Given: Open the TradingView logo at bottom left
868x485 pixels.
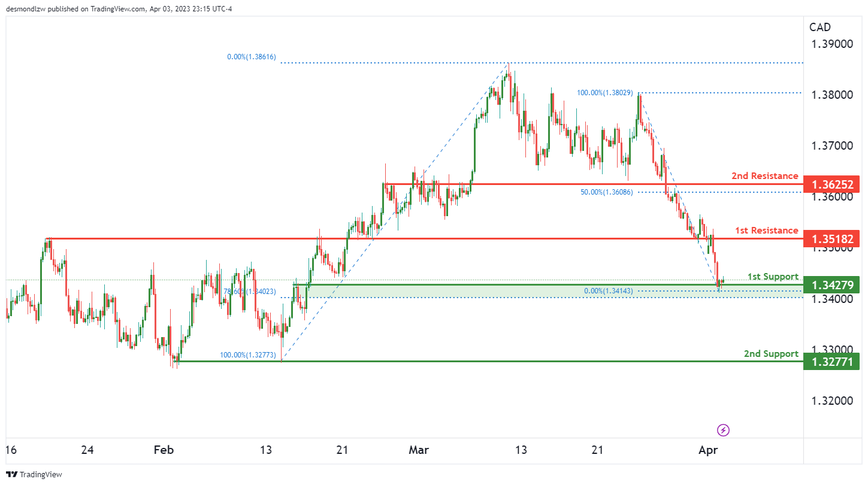Looking at the screenshot, I should 35,474.
